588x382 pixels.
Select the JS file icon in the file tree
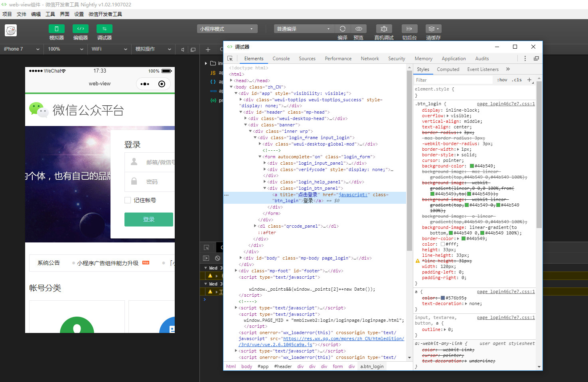(213, 73)
